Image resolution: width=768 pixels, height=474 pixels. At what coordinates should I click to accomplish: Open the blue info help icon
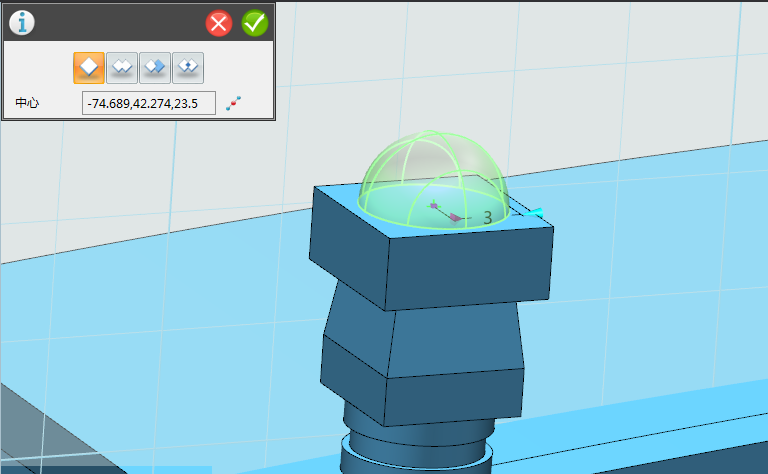[x=21, y=22]
